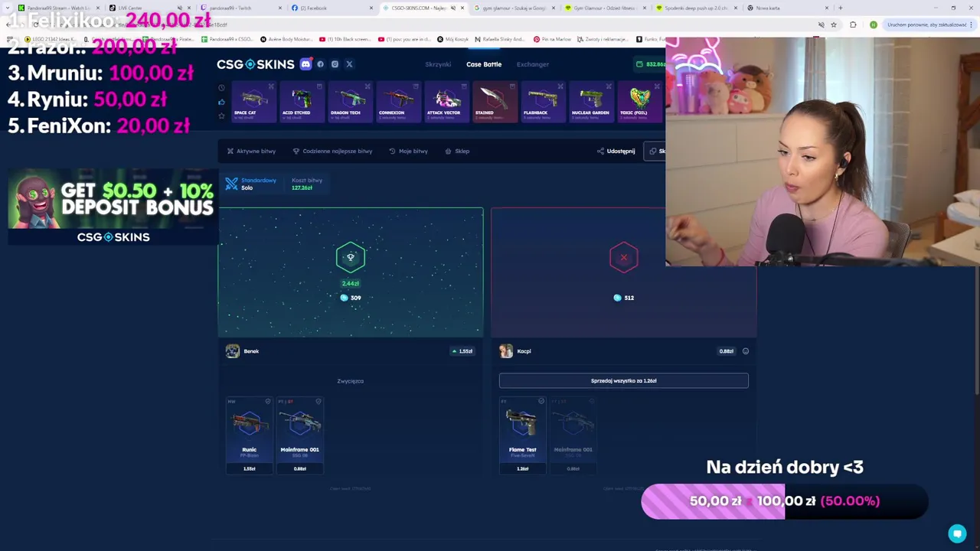This screenshot has height=551, width=980.
Task: Click Benek's 1.55zł total badge
Action: [462, 351]
